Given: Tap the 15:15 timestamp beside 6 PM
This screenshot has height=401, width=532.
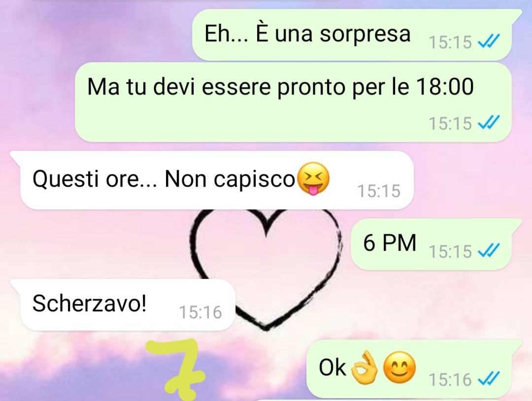Looking at the screenshot, I should (450, 251).
